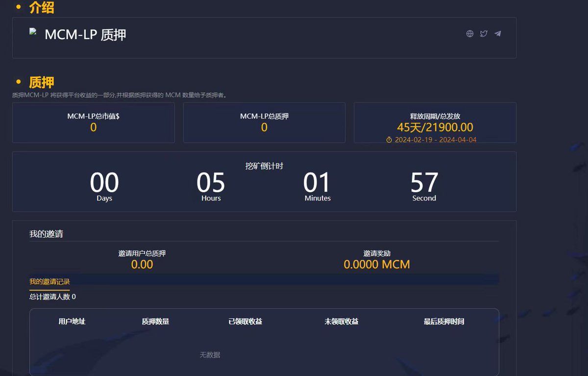
Task: Click the 质押MCM-LP description sentence
Action: [120, 95]
